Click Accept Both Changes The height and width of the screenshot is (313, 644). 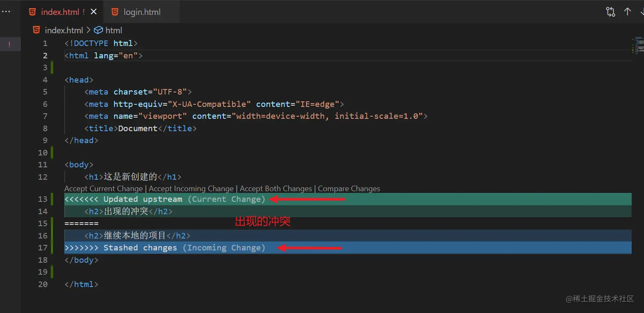tap(276, 189)
